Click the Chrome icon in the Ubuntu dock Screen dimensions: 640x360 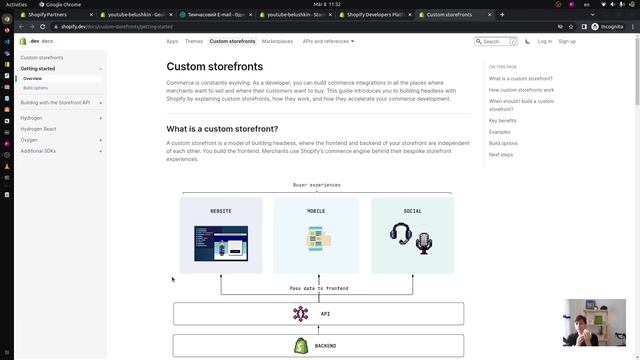(7, 19)
